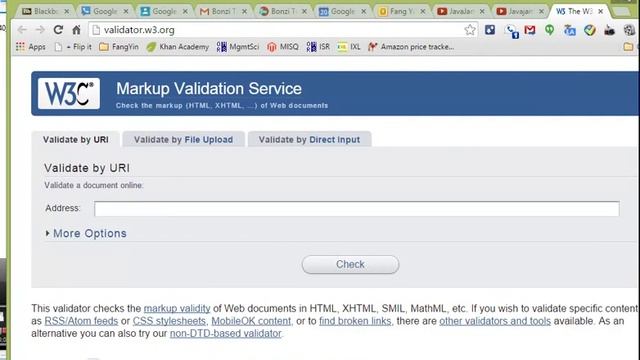Viewport: 640px width, 360px height.
Task: Bookmark this page with the star icon
Action: tap(470, 29)
